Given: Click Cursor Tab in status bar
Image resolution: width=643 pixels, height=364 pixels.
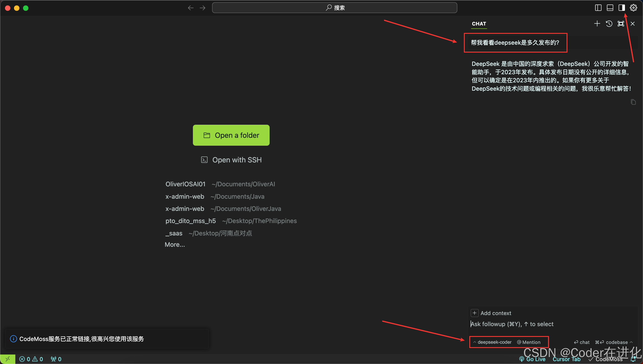Looking at the screenshot, I should 566,359.
